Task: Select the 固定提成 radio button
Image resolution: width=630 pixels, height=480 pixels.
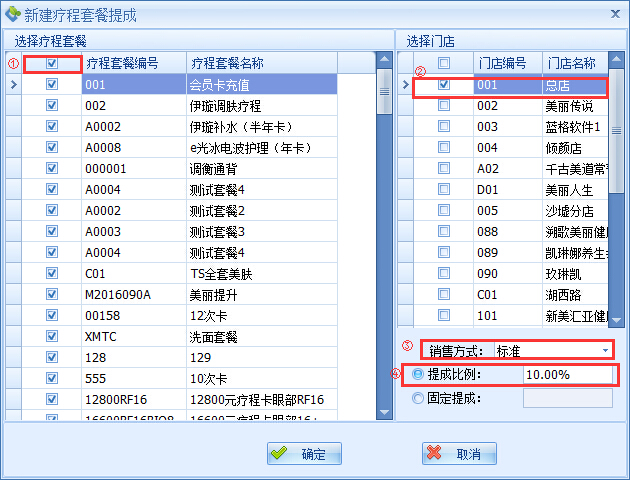Action: click(417, 398)
